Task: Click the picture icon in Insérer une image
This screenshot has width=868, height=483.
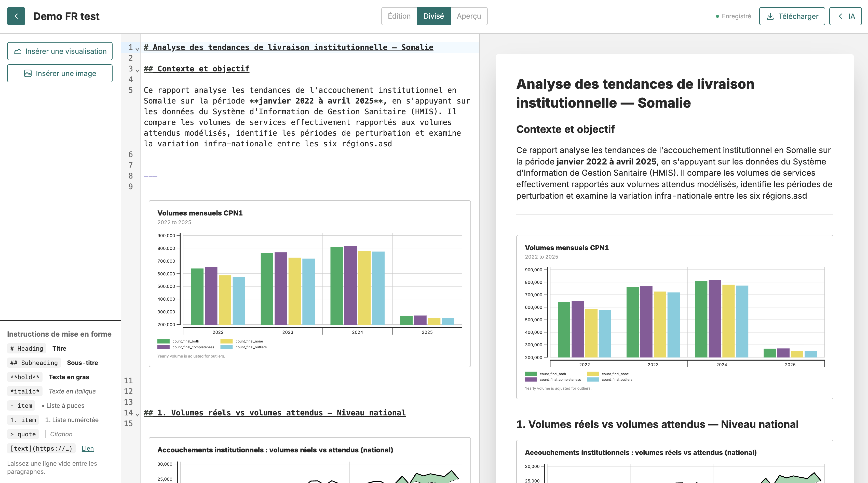Action: coord(28,73)
